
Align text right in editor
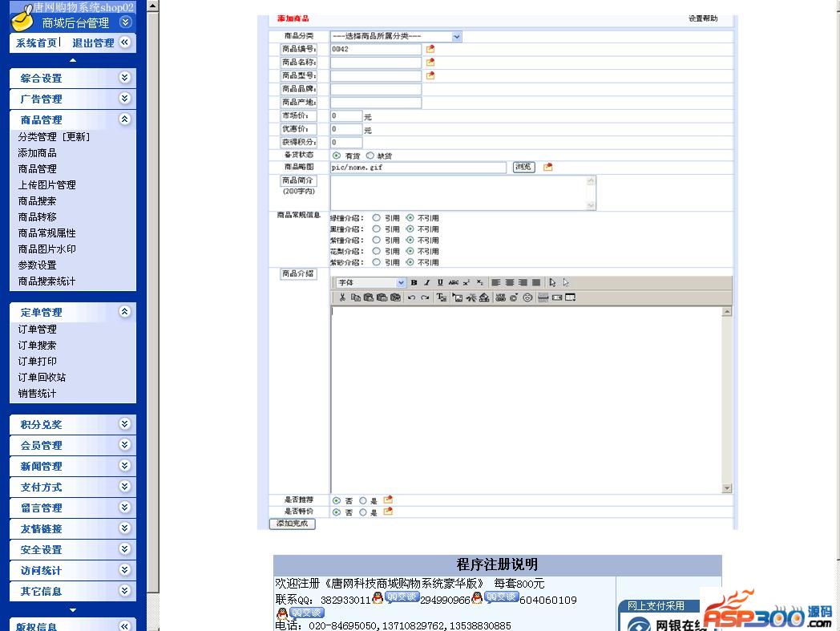(523, 282)
